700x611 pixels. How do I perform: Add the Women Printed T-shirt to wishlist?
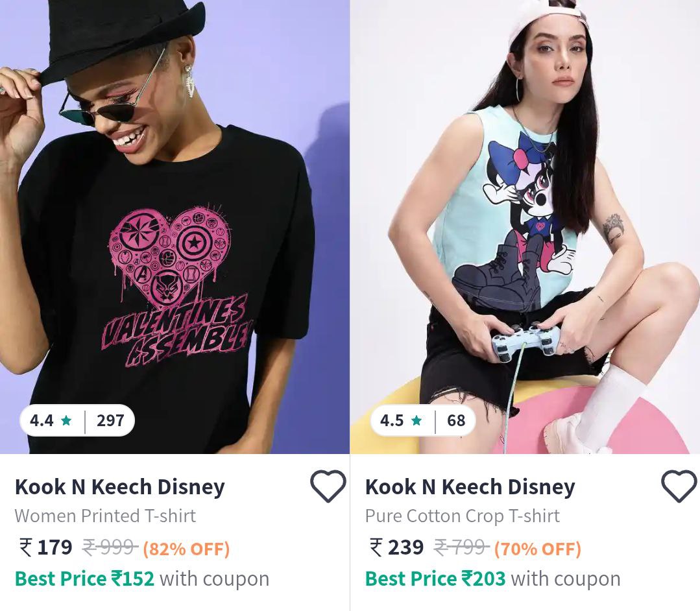pyautogui.click(x=328, y=485)
